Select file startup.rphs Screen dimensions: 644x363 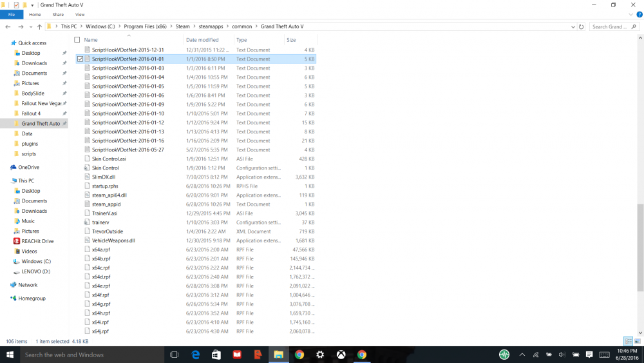(x=105, y=186)
